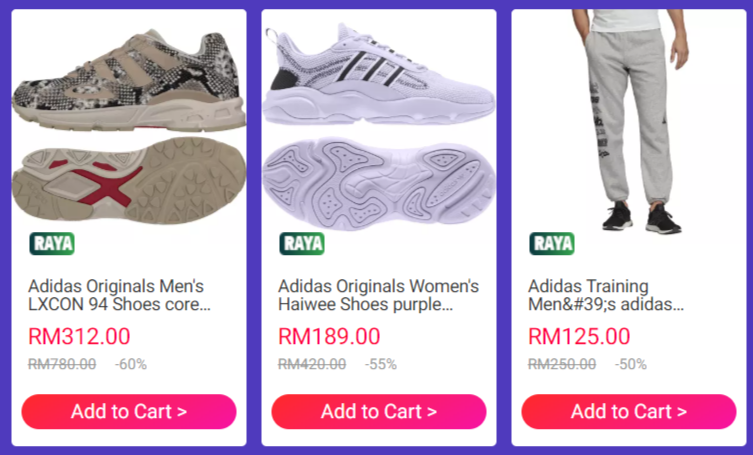
Task: Click the crossed-out RM780.00 original price
Action: [62, 364]
